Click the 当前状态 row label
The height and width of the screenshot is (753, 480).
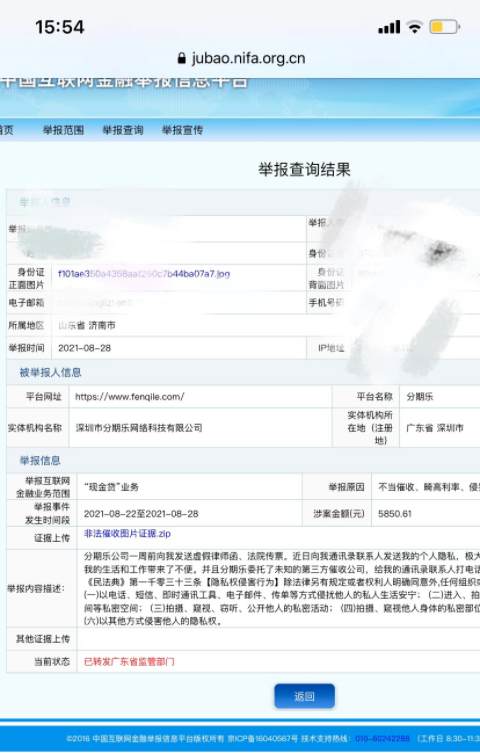tap(52, 662)
